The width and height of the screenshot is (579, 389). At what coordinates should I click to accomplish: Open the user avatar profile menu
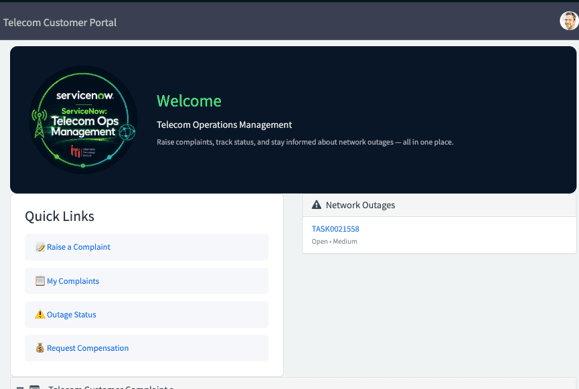coord(569,21)
